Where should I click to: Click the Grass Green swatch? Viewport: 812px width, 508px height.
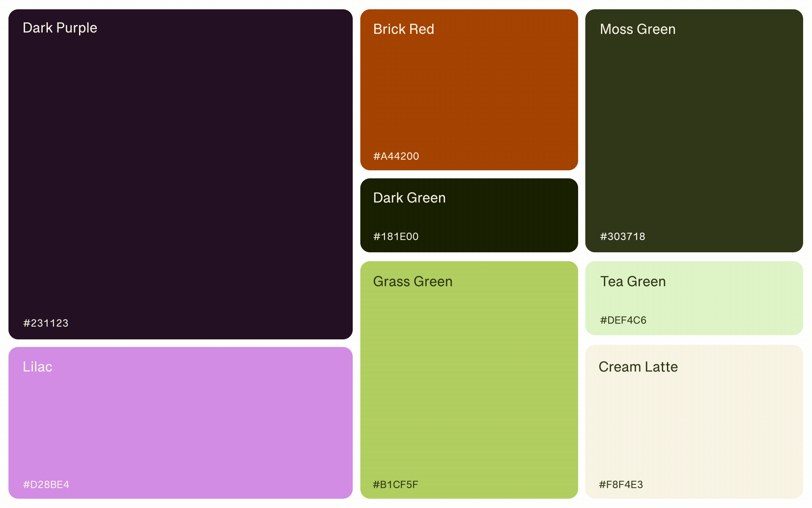point(469,380)
